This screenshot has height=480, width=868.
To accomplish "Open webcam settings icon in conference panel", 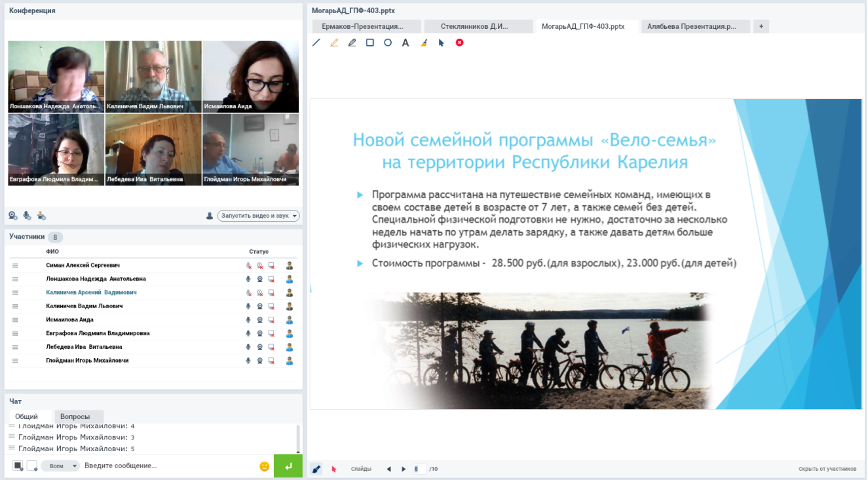I will [13, 216].
